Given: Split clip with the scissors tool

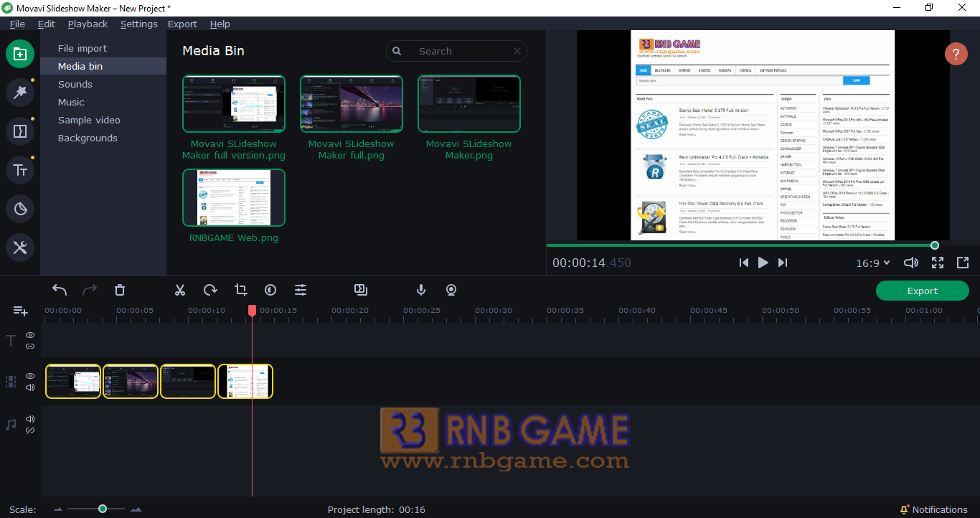Looking at the screenshot, I should pyautogui.click(x=180, y=290).
